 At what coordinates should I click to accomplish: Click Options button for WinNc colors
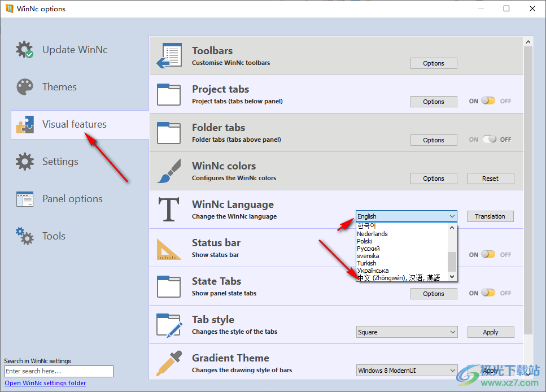pos(434,178)
